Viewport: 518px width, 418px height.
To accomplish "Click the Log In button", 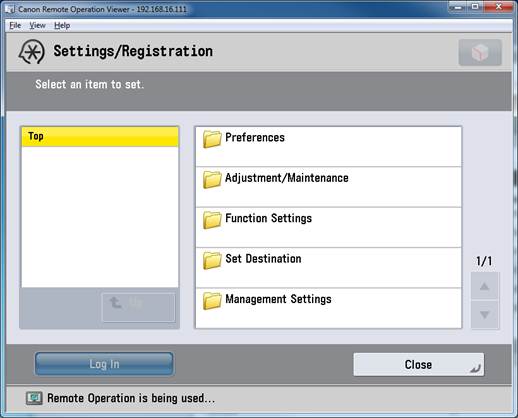I will tap(104, 364).
